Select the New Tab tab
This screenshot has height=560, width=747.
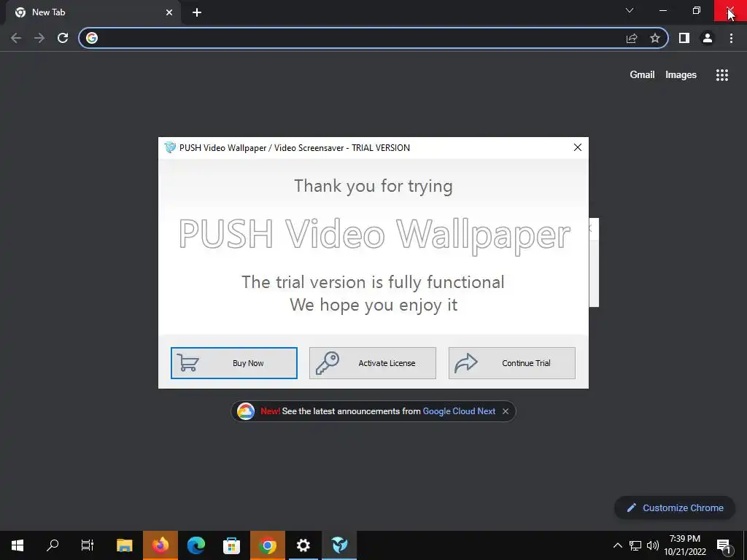coord(93,12)
